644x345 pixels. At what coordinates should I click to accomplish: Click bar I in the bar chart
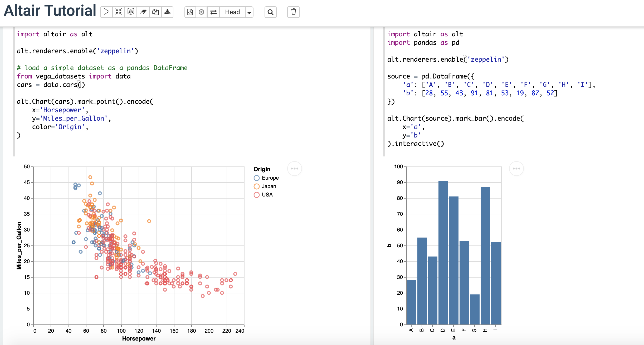point(496,283)
